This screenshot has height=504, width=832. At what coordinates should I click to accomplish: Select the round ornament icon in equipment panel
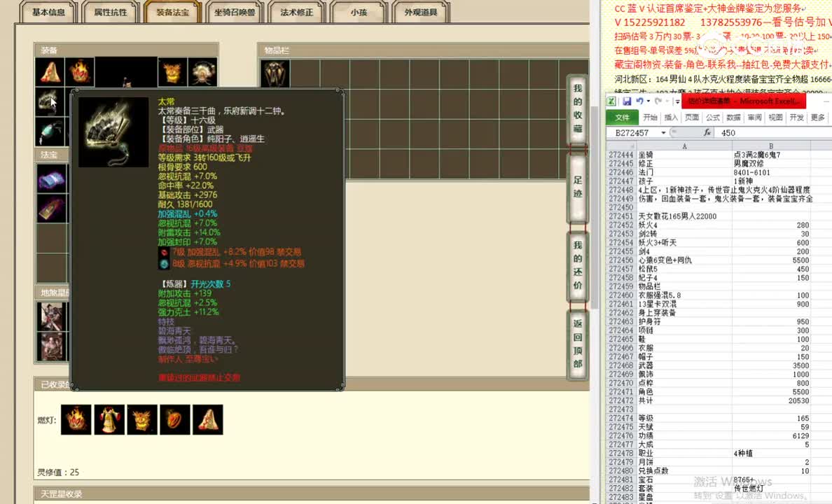pos(202,71)
